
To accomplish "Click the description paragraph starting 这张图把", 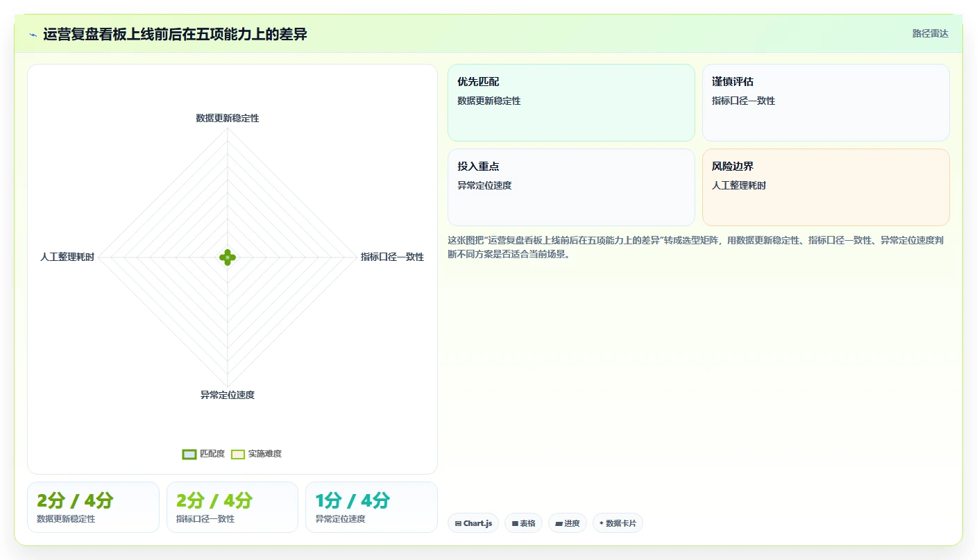I will 695,247.
